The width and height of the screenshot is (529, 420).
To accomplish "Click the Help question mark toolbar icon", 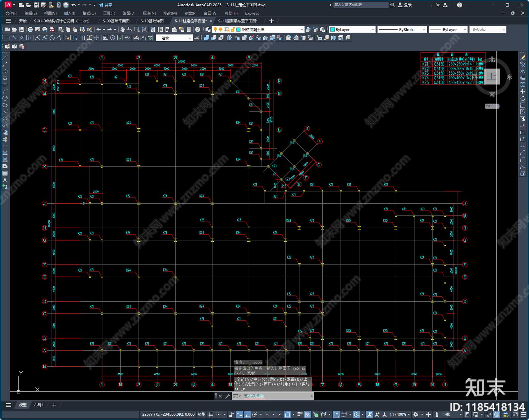I will coord(198,29).
